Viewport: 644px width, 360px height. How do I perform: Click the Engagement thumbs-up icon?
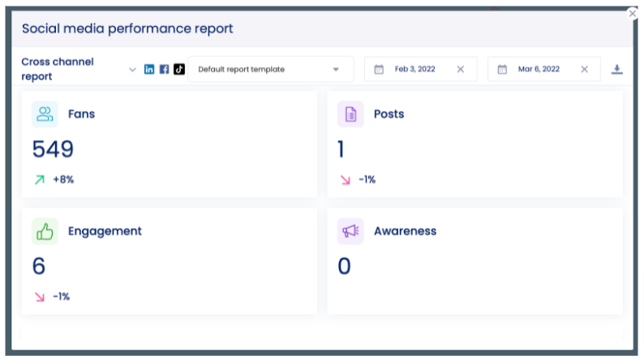point(45,231)
